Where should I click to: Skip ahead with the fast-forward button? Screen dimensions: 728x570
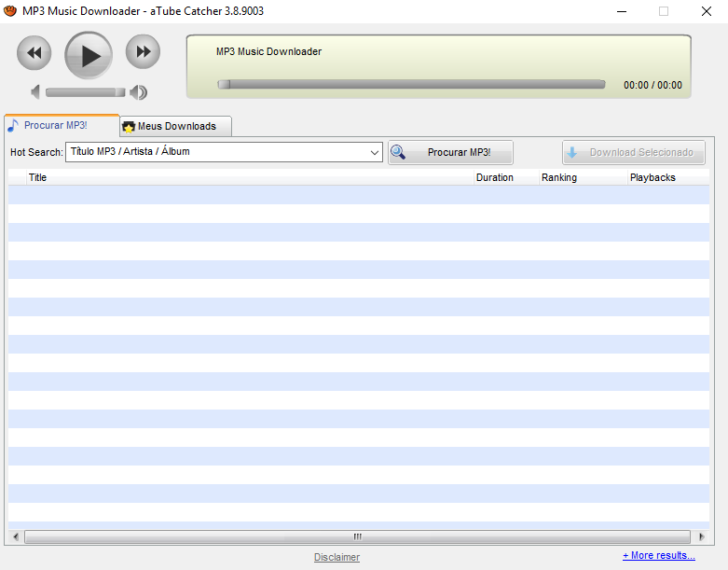pos(143,51)
